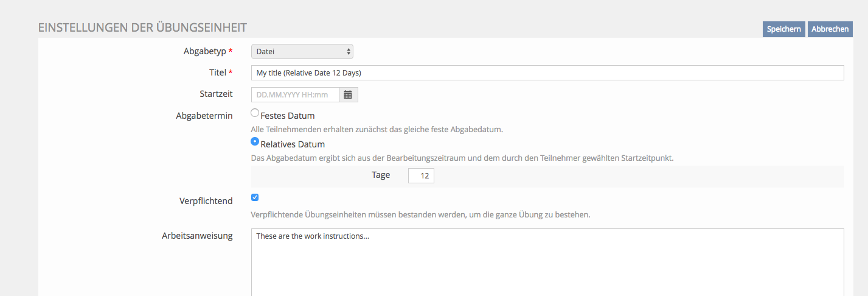868x296 pixels.
Task: Uncheck the Verpflichtend checkbox
Action: click(x=255, y=197)
